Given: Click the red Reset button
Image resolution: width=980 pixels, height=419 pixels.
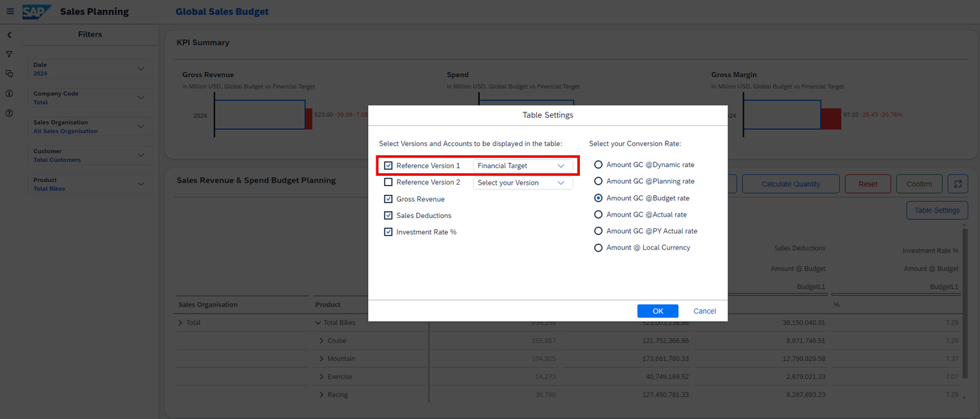Looking at the screenshot, I should click(x=868, y=184).
